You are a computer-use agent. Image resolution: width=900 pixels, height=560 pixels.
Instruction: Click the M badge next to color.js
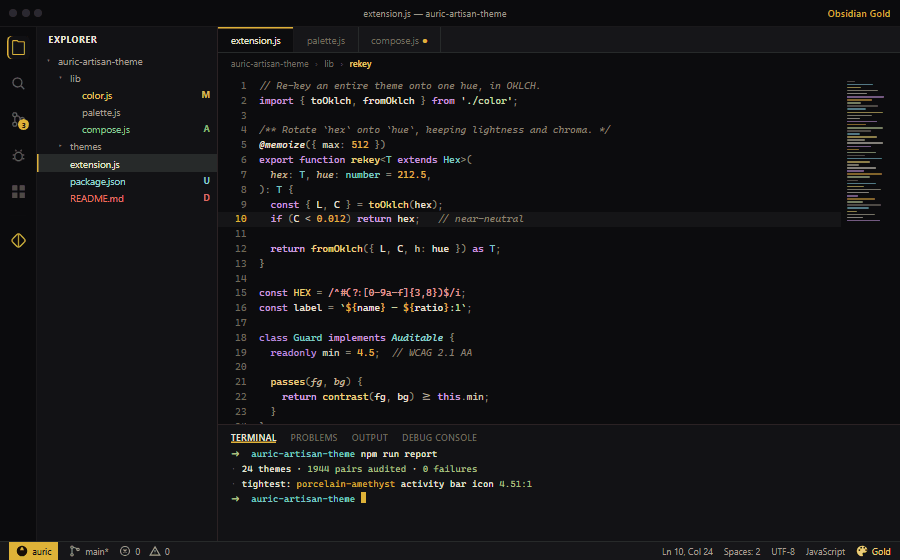pyautogui.click(x=205, y=95)
